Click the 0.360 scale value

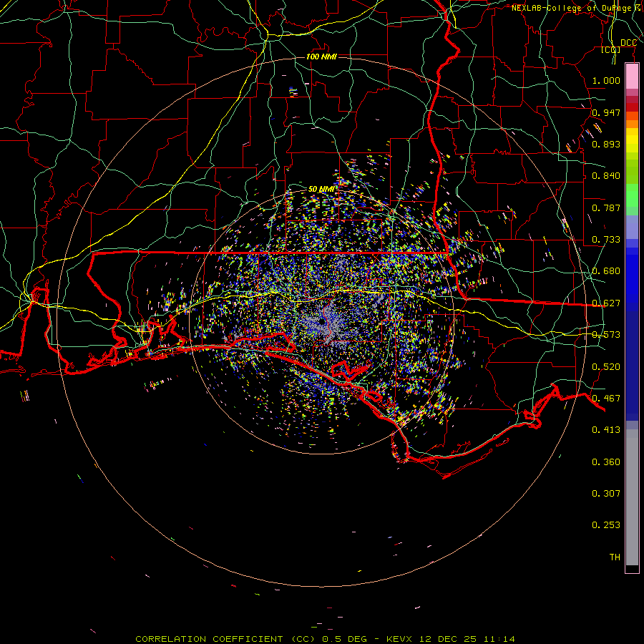tap(606, 462)
